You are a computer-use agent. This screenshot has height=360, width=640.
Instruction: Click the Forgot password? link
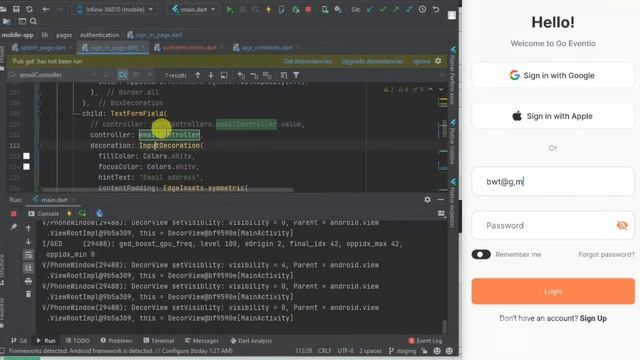click(607, 254)
